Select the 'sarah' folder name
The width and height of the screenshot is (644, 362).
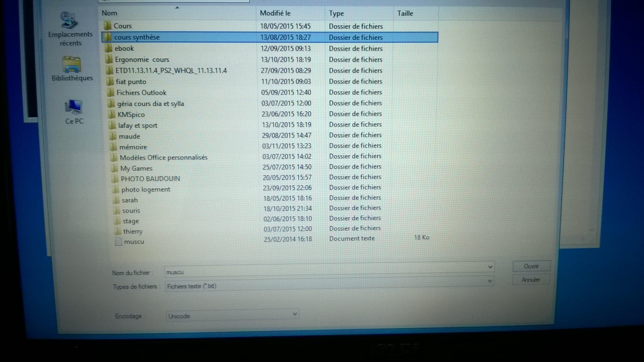pos(130,200)
